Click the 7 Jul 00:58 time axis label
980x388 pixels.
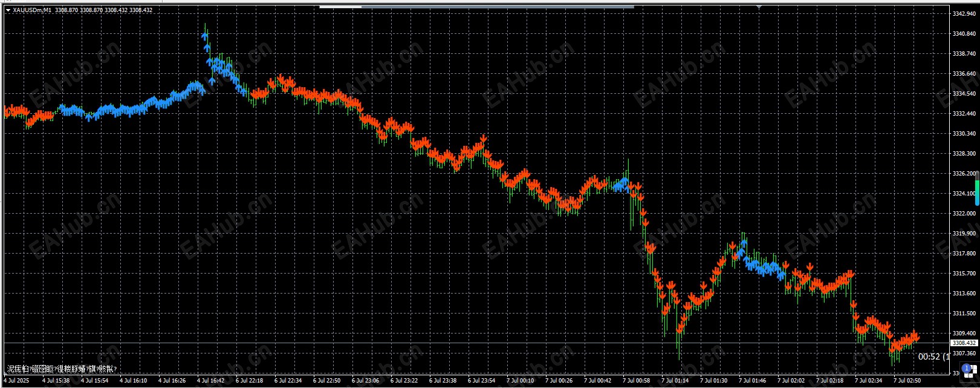pos(636,381)
